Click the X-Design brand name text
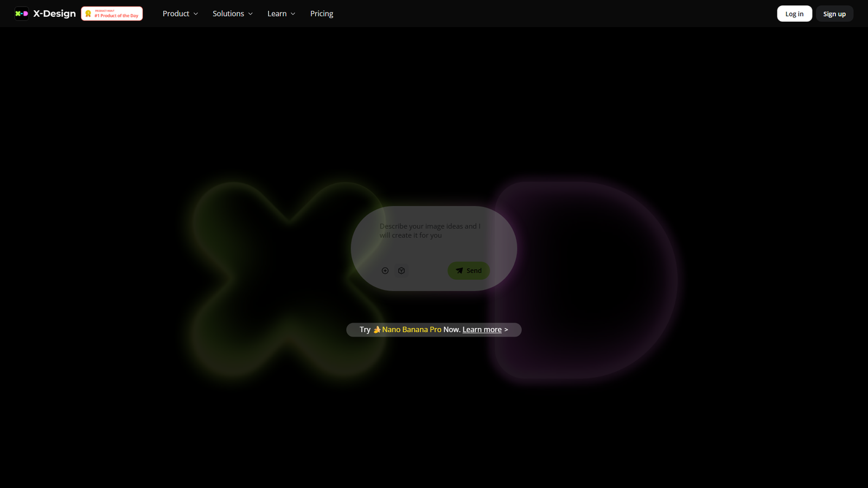The width and height of the screenshot is (868, 488). tap(54, 14)
